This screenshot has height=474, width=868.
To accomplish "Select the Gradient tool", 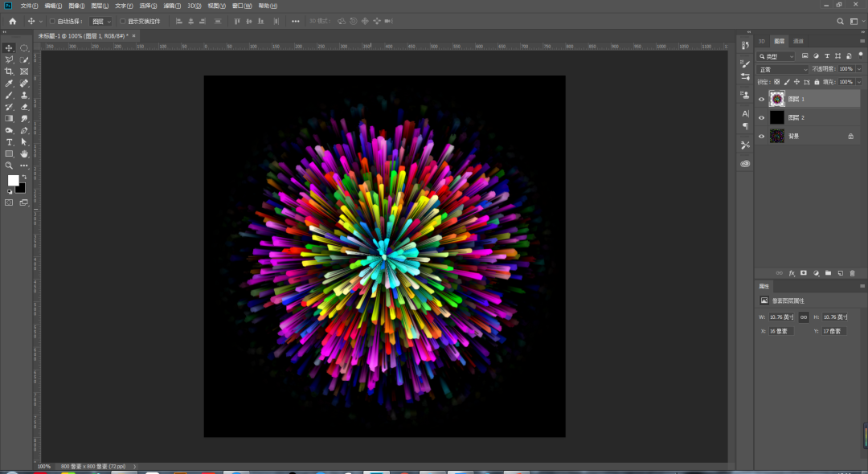I will coord(9,118).
